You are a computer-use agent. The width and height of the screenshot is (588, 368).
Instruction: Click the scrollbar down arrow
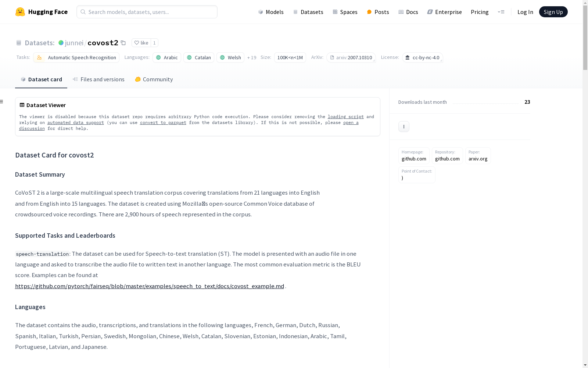[585, 365]
